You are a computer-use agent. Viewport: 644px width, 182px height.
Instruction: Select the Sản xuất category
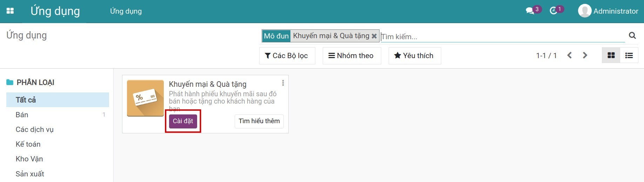tap(58, 174)
